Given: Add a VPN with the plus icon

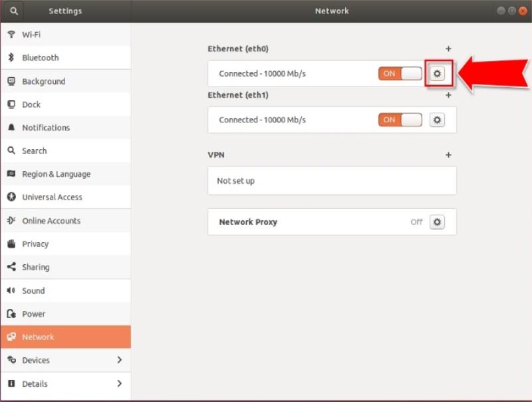Looking at the screenshot, I should (x=448, y=155).
